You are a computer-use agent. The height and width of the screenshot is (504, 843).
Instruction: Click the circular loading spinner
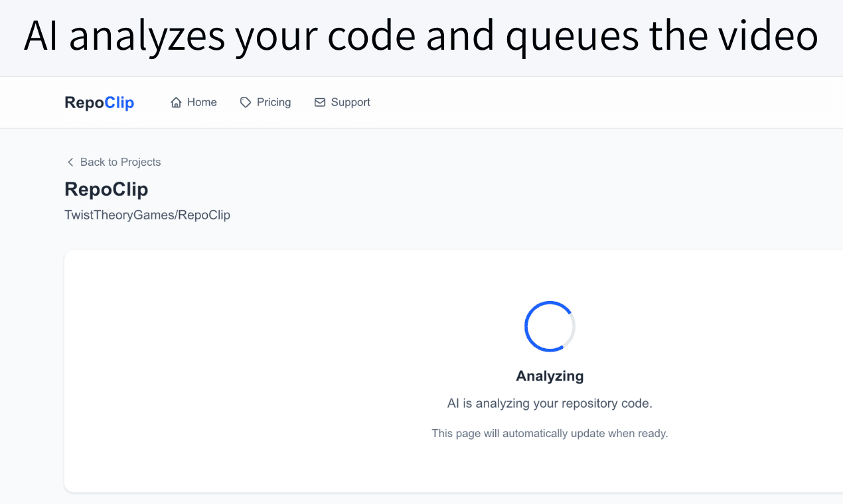click(x=550, y=326)
